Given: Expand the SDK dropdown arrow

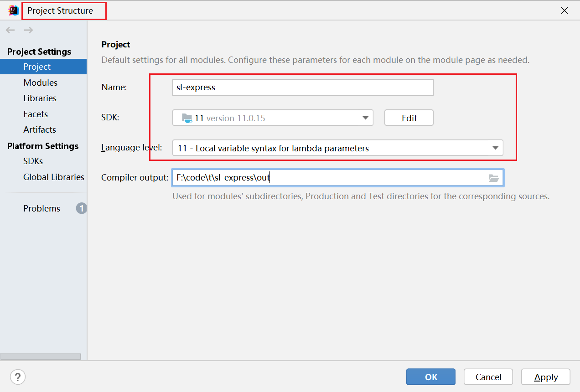Looking at the screenshot, I should pyautogui.click(x=365, y=118).
